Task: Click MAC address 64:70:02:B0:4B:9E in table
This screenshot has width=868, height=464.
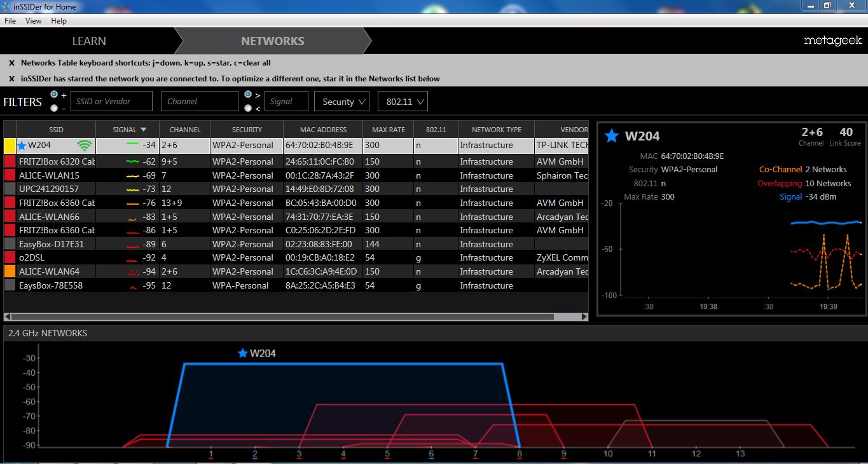Action: click(319, 146)
